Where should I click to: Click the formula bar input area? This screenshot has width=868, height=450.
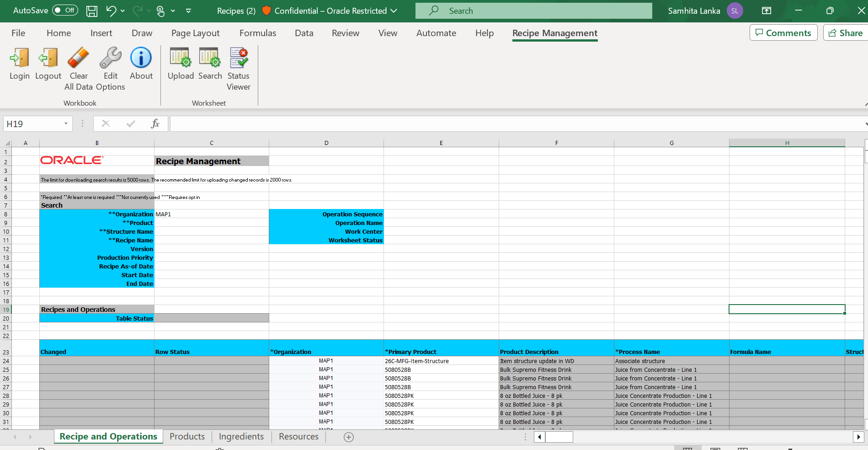coord(517,123)
